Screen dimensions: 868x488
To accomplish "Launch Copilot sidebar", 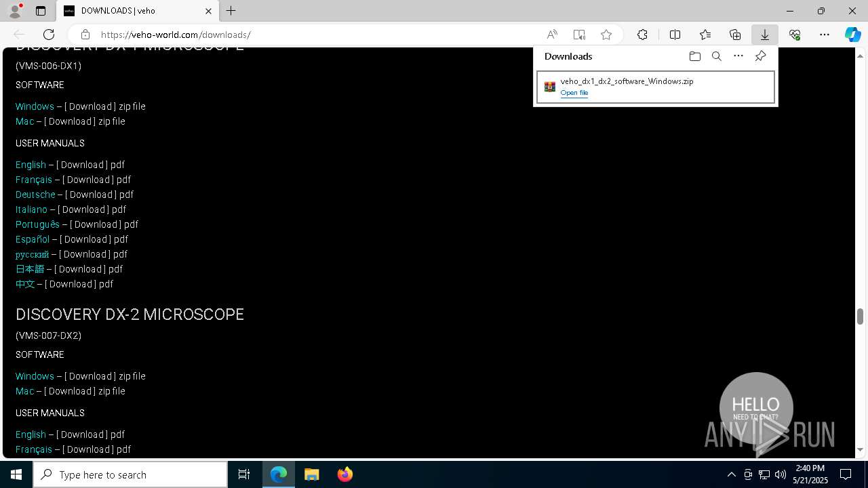I will point(853,35).
